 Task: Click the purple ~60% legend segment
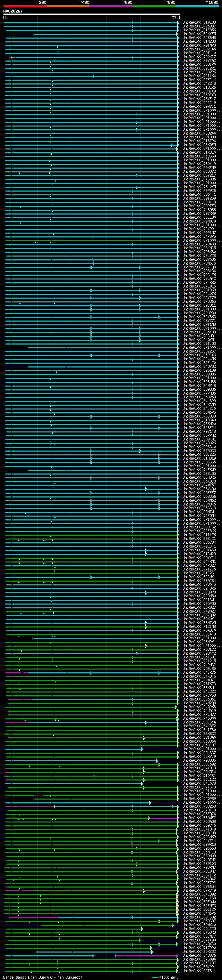coord(111,6)
